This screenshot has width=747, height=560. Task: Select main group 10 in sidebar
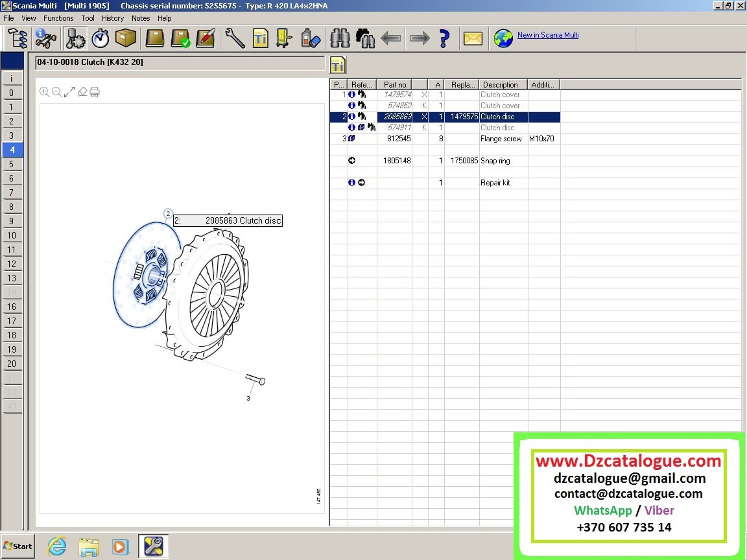12,235
